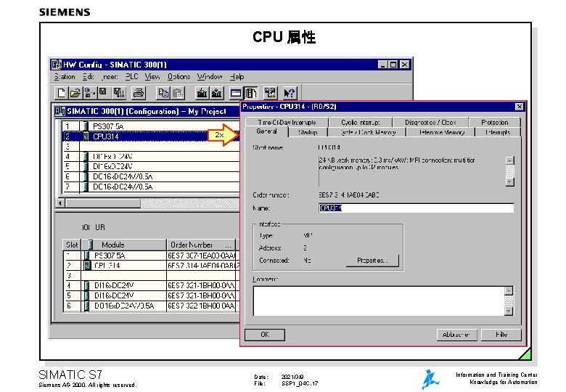This screenshot has width=566, height=392.
Task: Click inside the Comment text box
Action: coord(378,301)
